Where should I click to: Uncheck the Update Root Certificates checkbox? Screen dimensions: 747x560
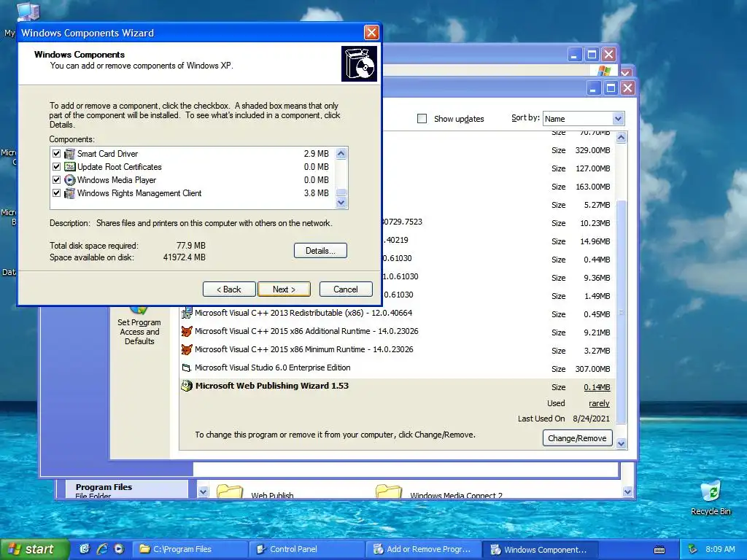pos(57,167)
